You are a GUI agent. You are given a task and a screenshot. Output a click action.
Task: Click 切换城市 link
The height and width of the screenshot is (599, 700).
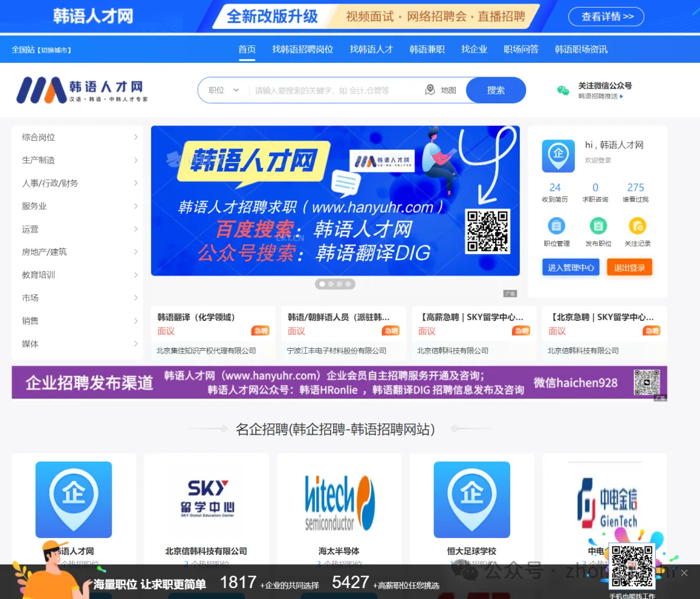(54, 50)
